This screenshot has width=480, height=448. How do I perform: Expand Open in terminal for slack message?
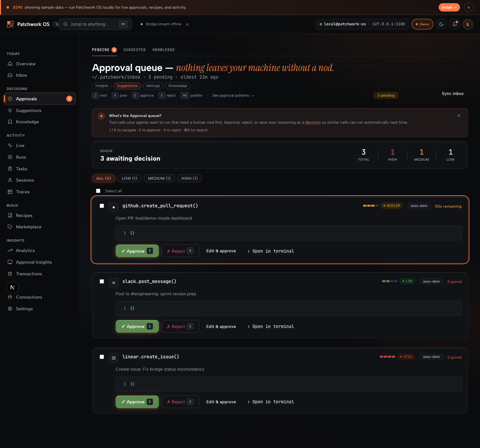[271, 326]
